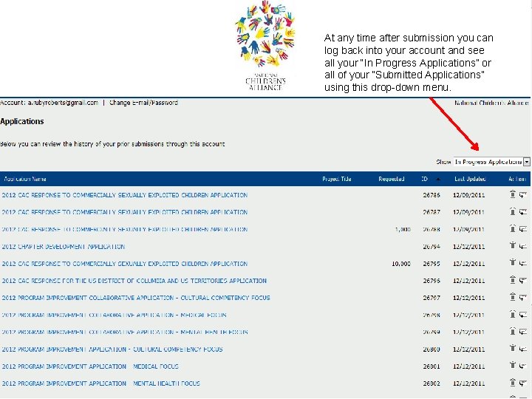The height and width of the screenshot is (399, 532).
Task: Open Program Improvement Application – Mental Health Focus
Action: click(x=100, y=383)
